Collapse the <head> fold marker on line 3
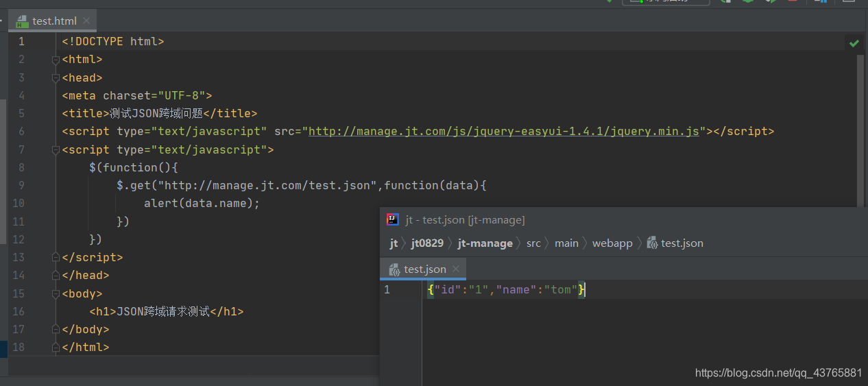The height and width of the screenshot is (386, 868). [x=56, y=77]
